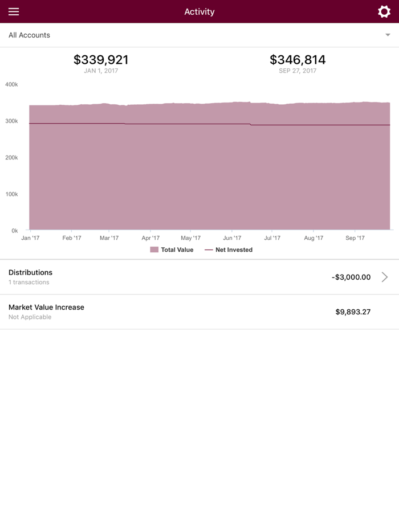Screen dimensions: 399x532
Task: Click the $346,814 balance value
Action: tap(298, 59)
